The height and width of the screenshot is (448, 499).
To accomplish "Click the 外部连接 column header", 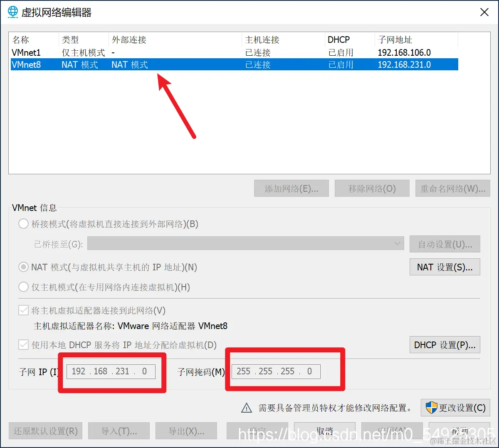I will point(175,40).
